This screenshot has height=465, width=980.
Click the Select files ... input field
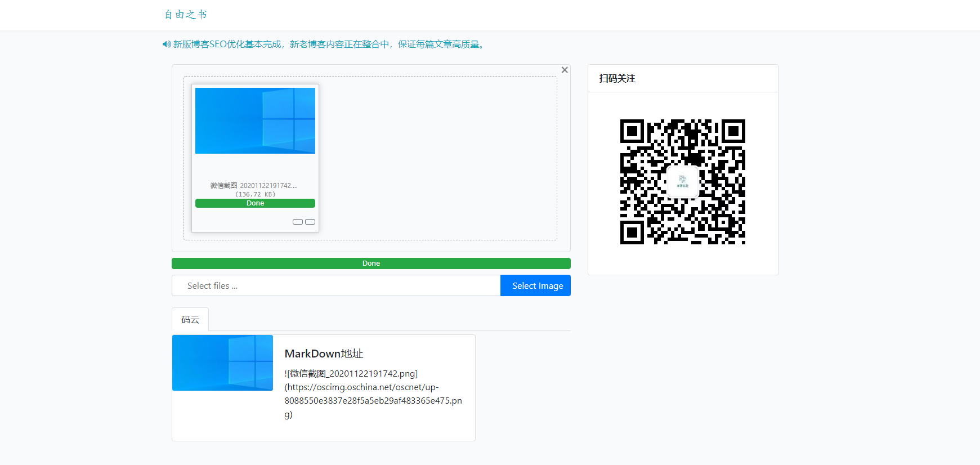tap(336, 285)
